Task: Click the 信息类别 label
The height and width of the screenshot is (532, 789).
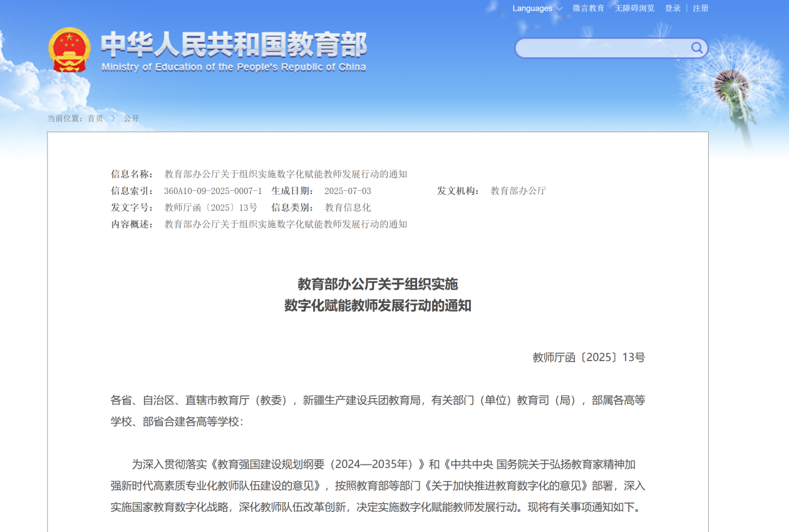Action: point(292,207)
